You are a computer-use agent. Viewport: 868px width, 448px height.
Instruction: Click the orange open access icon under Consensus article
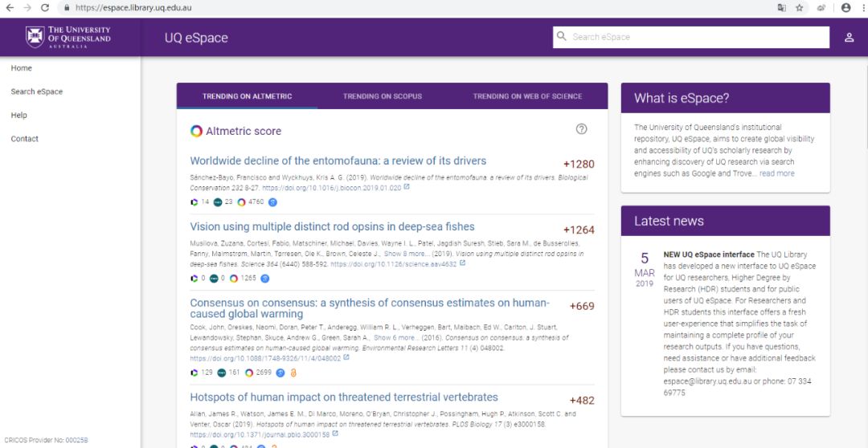293,373
